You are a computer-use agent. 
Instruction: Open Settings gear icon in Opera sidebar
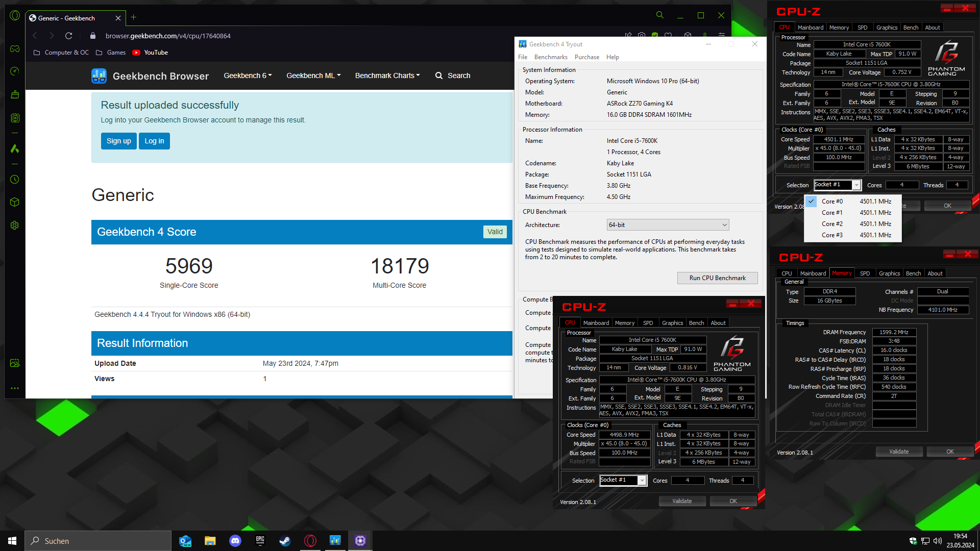click(x=15, y=225)
